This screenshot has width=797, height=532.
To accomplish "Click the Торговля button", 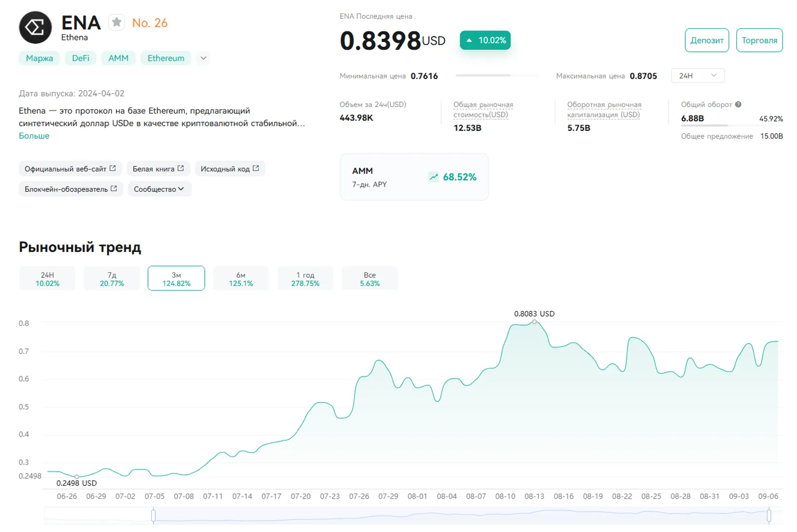I will click(x=759, y=40).
